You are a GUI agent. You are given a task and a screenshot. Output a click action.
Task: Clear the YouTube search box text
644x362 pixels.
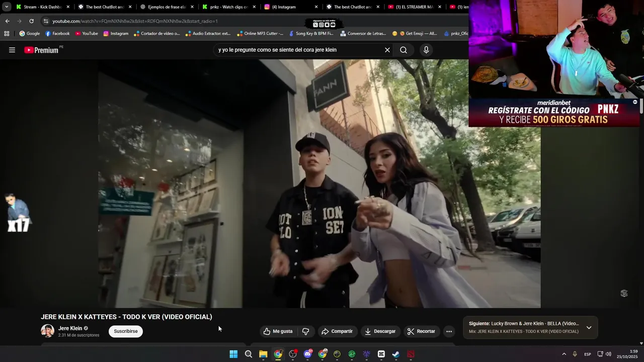(x=387, y=50)
